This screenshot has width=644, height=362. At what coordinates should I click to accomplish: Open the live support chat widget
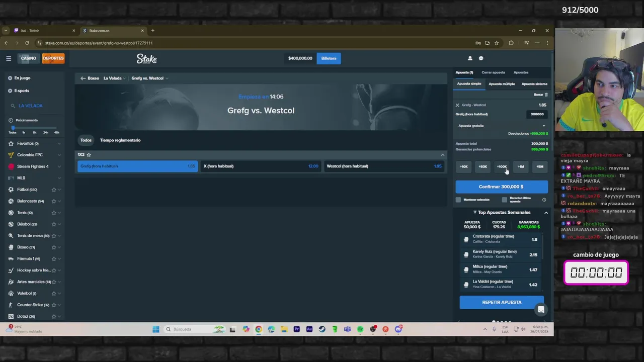click(x=541, y=309)
